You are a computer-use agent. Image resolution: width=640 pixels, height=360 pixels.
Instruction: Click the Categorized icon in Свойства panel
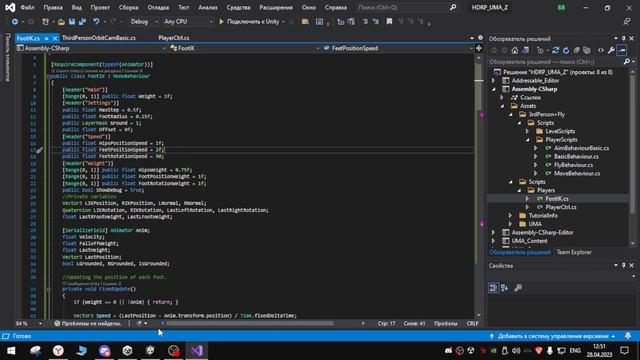(x=493, y=288)
